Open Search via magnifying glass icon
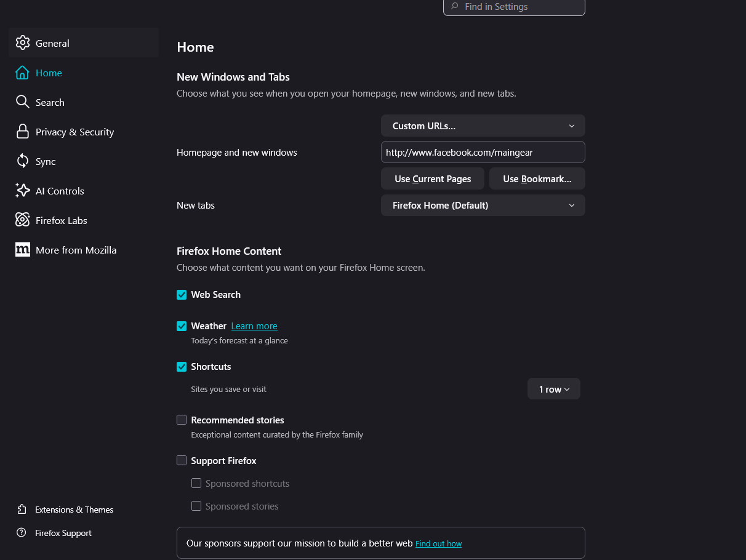Screen dimensions: 746x560 [x=23, y=102]
